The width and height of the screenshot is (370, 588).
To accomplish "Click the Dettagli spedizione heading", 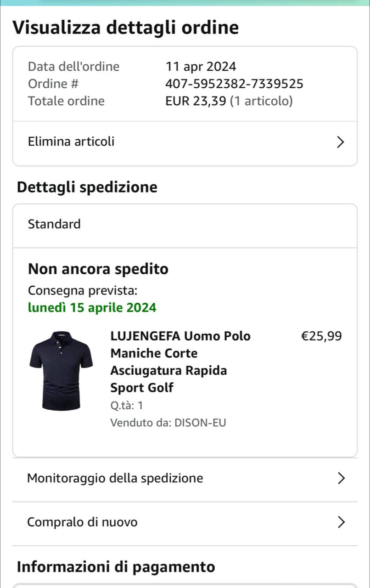I will tap(87, 187).
